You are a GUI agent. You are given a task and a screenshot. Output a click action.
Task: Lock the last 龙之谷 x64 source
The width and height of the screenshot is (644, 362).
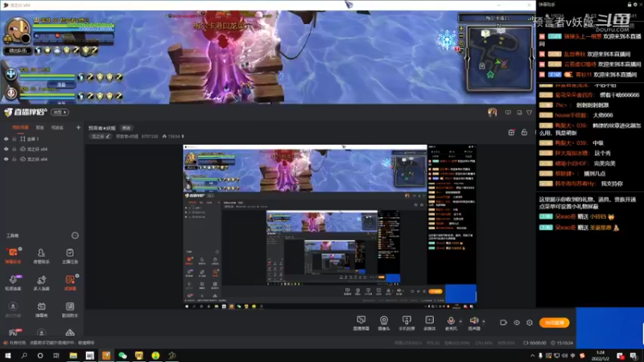click(x=14, y=159)
